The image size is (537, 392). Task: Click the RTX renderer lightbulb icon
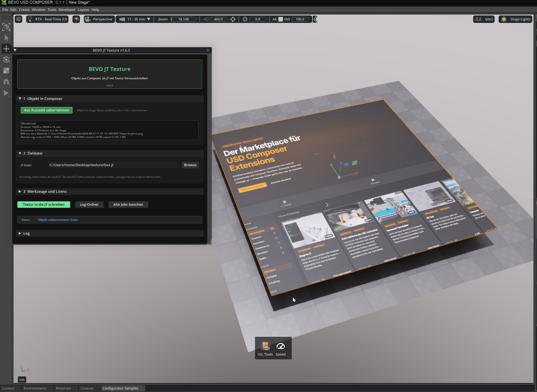[x=30, y=19]
